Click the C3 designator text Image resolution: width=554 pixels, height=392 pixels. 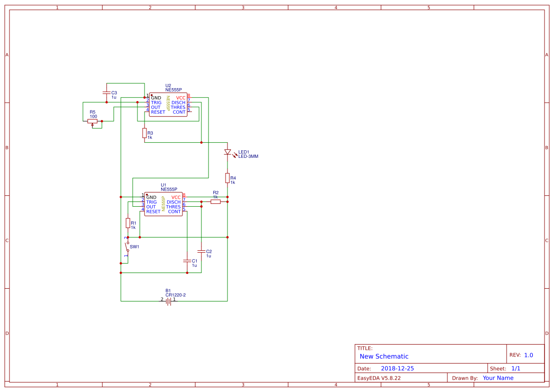(114, 92)
